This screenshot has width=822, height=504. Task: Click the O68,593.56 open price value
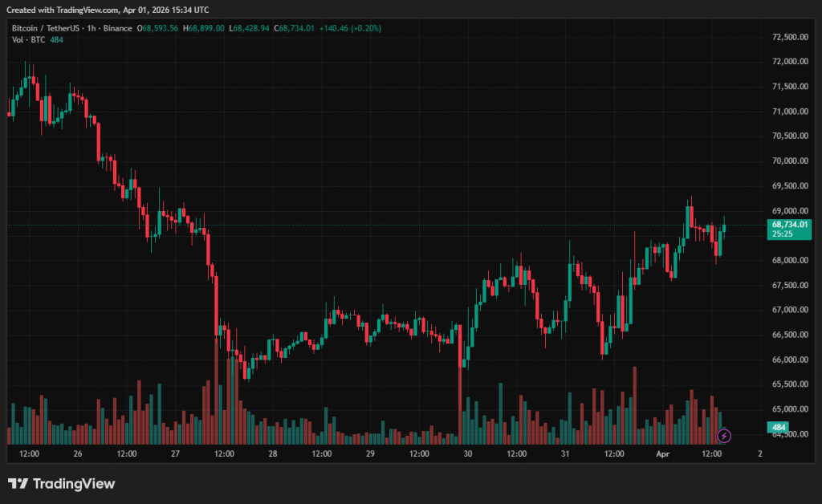pos(158,28)
